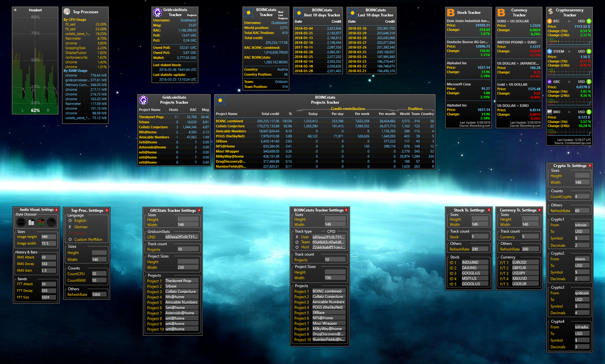This screenshot has width=605, height=364.
Task: Select Host track type in BOINCstats settings
Action: [302, 247]
